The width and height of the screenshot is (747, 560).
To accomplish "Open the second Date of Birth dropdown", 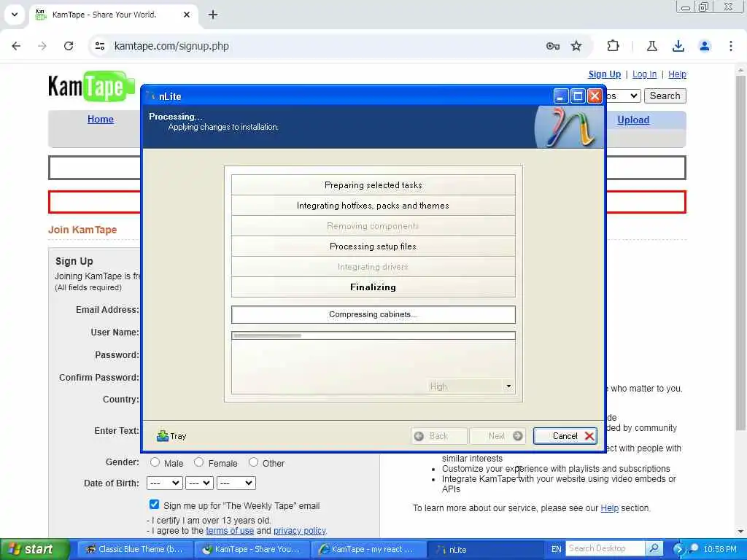I will [199, 483].
